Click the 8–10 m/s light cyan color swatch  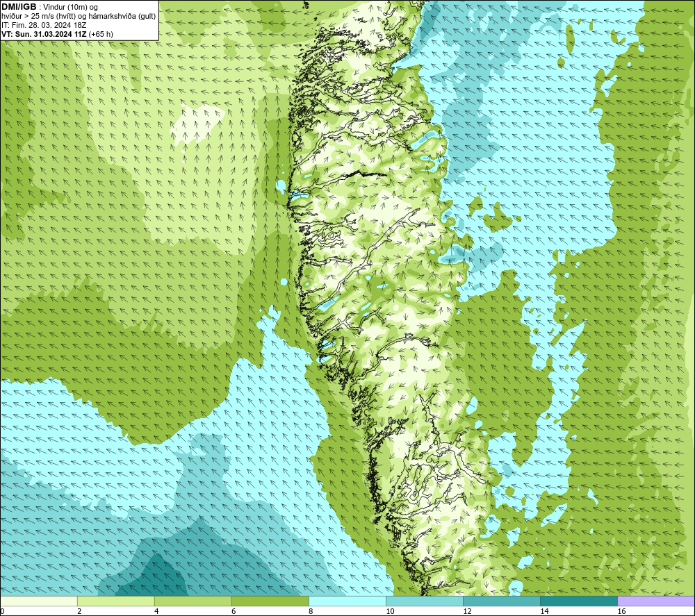347,601
